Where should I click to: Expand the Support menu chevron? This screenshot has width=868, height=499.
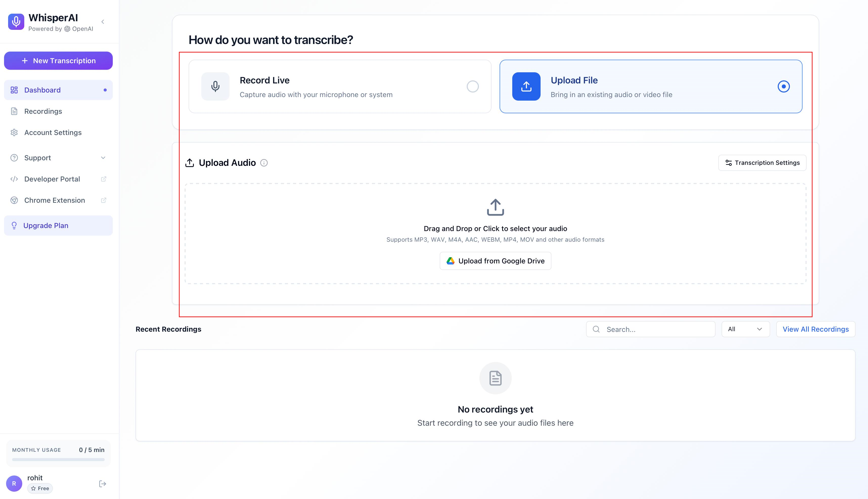(103, 158)
